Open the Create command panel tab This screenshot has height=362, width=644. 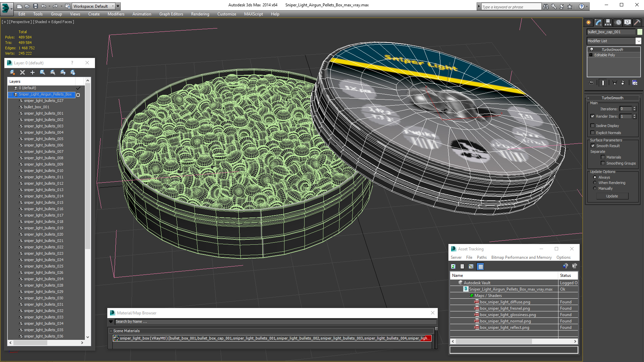coord(589,22)
